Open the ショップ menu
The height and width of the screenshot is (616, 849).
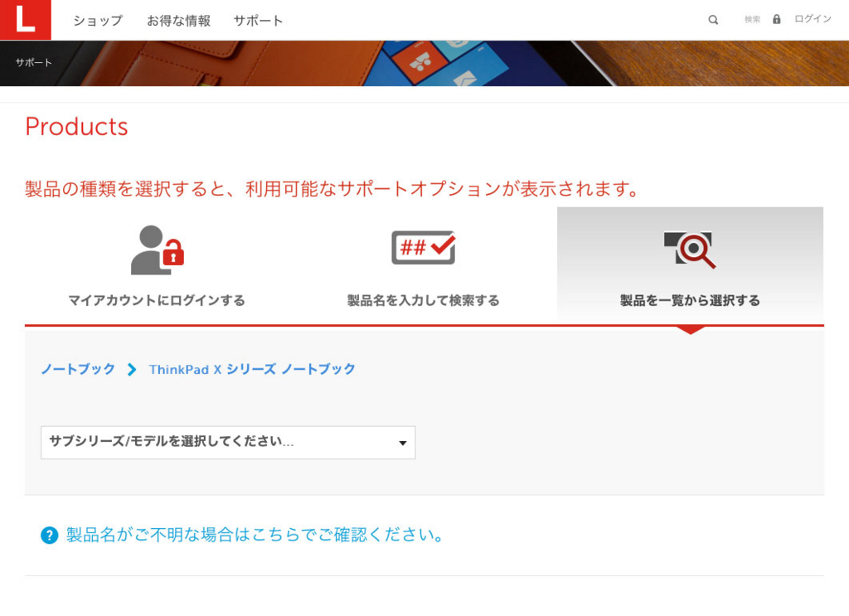pos(97,21)
